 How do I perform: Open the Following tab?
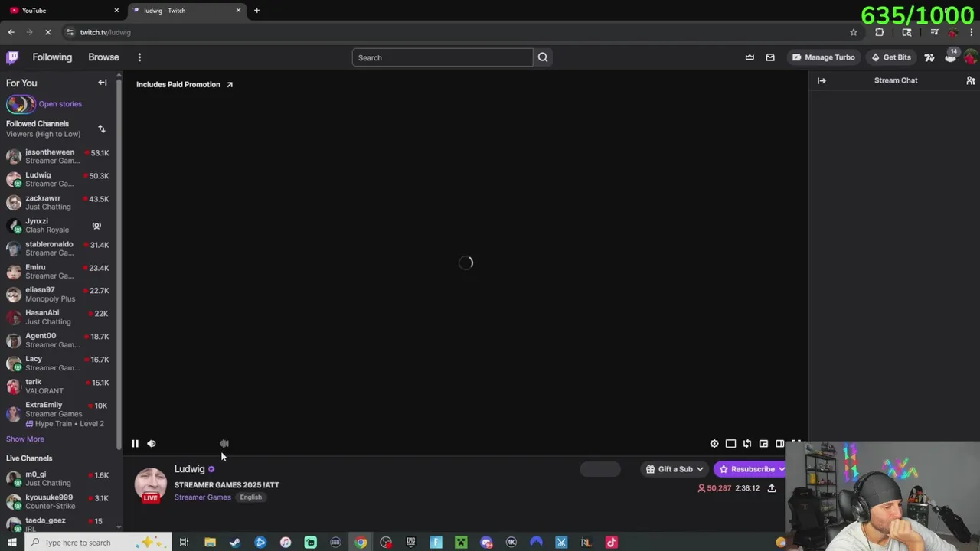[52, 57]
